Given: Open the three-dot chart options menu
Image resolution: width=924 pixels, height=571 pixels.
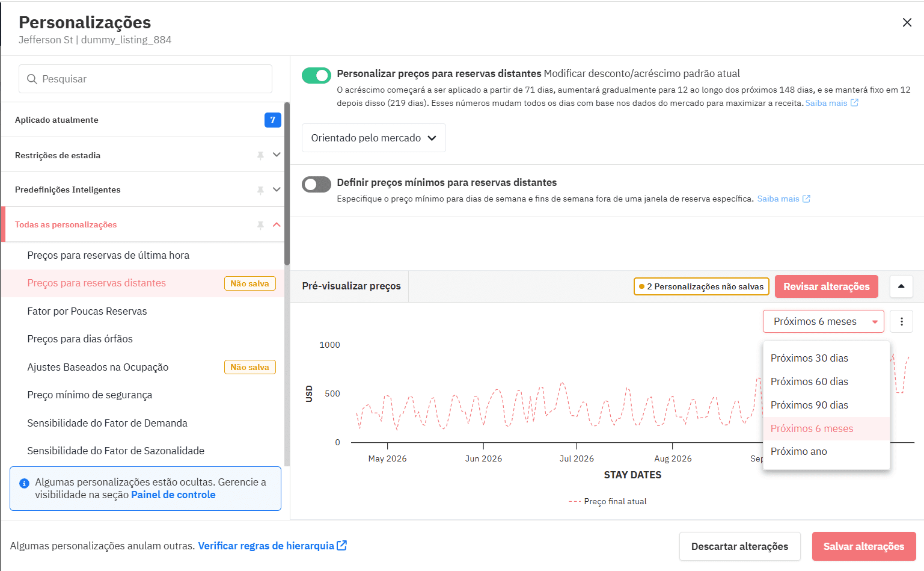Looking at the screenshot, I should point(901,321).
